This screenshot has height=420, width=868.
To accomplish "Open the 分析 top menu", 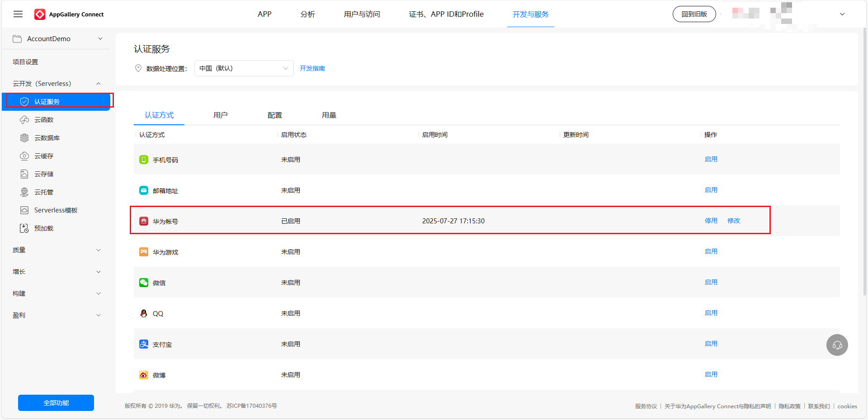I will pyautogui.click(x=308, y=14).
